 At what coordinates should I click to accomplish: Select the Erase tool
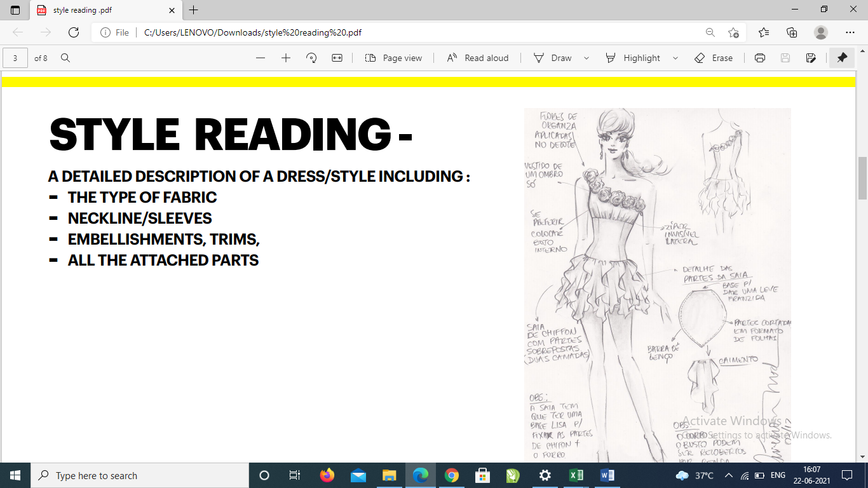714,58
